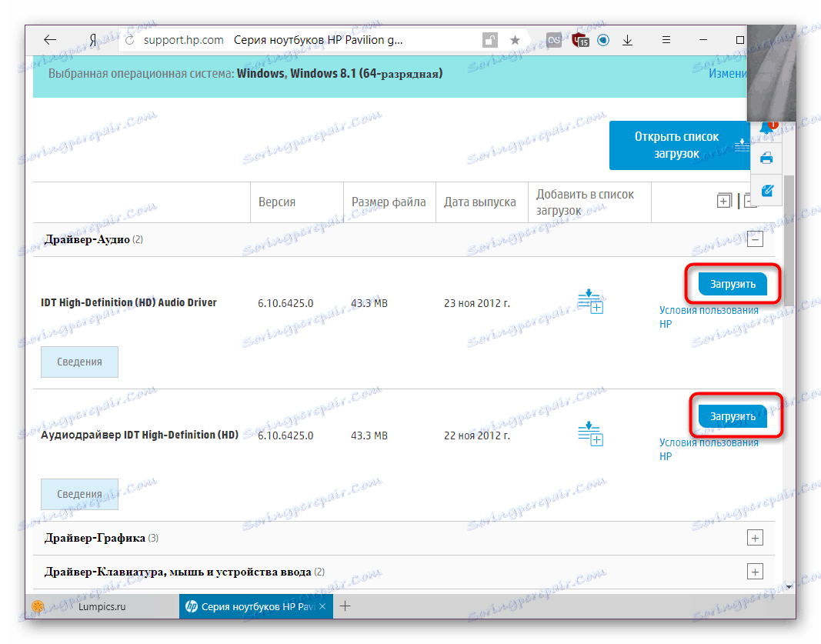Open Условия пользования HP under first driver

(x=709, y=317)
